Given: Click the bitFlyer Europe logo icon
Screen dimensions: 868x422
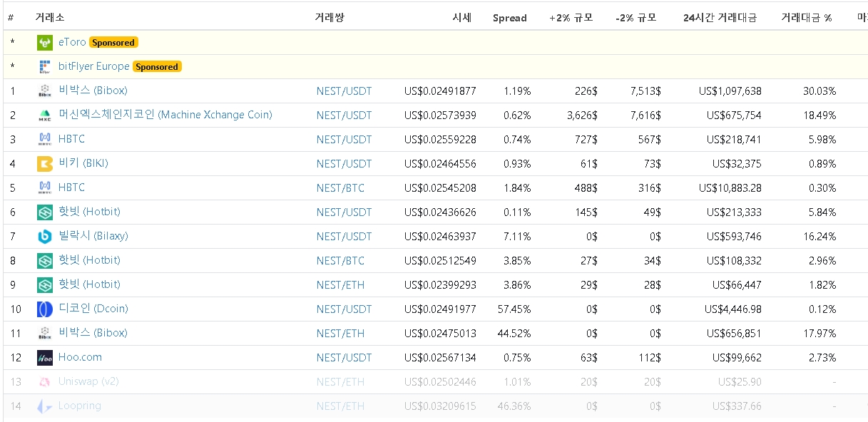Looking at the screenshot, I should (45, 67).
